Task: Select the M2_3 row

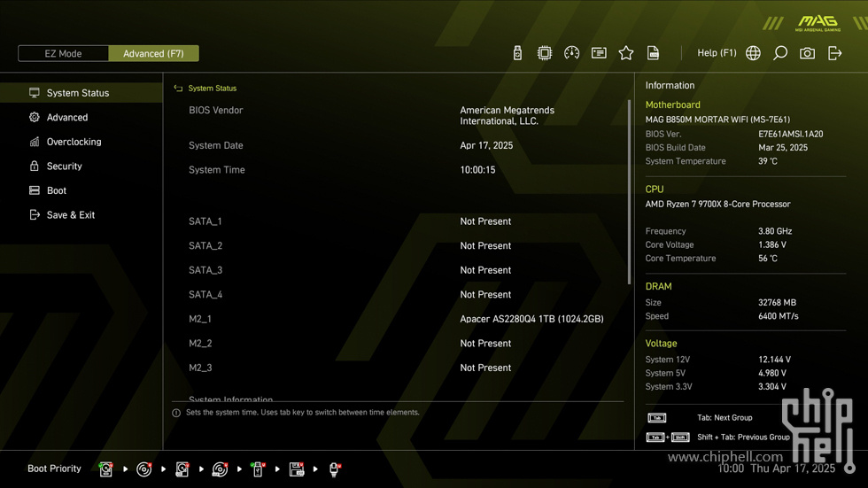Action: point(399,368)
